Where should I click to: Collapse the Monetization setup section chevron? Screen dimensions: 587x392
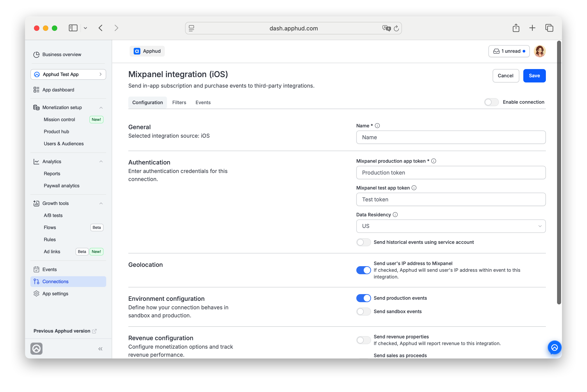[101, 107]
